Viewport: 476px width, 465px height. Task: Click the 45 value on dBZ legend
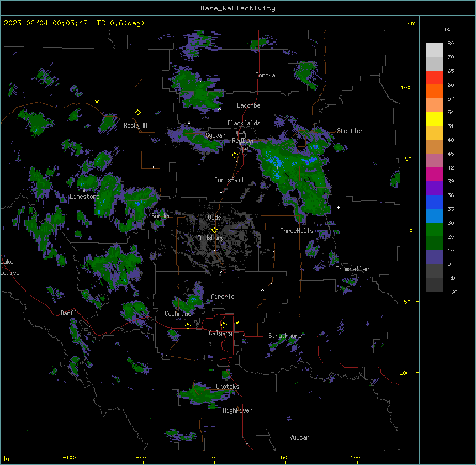pyautogui.click(x=451, y=154)
